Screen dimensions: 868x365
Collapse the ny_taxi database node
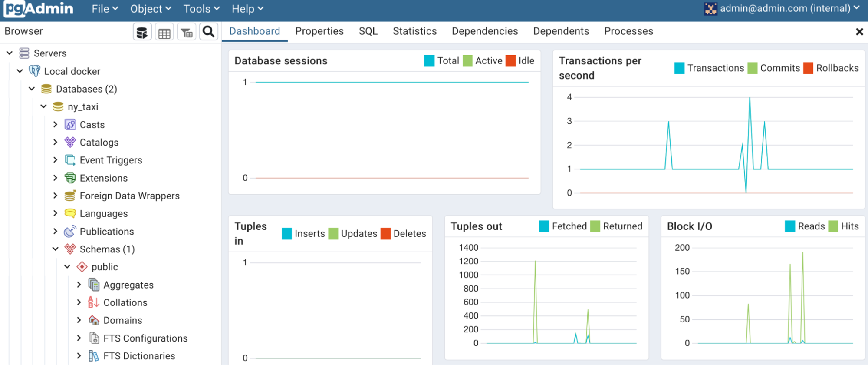pos(43,106)
